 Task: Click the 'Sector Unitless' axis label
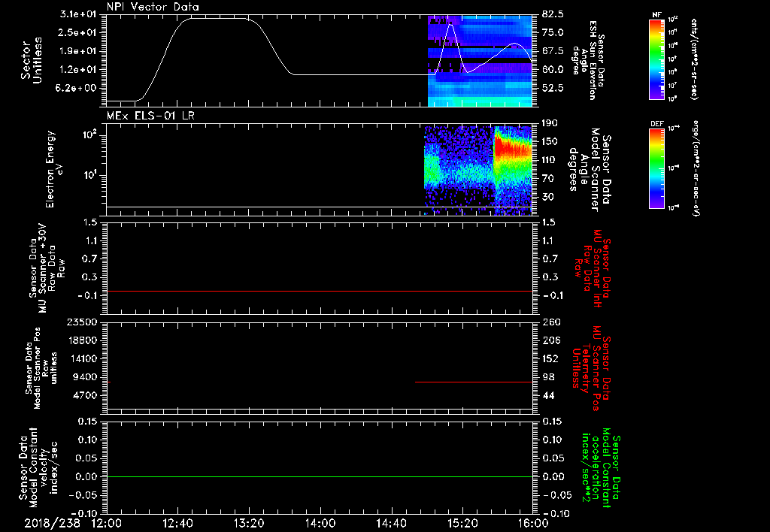[31, 60]
